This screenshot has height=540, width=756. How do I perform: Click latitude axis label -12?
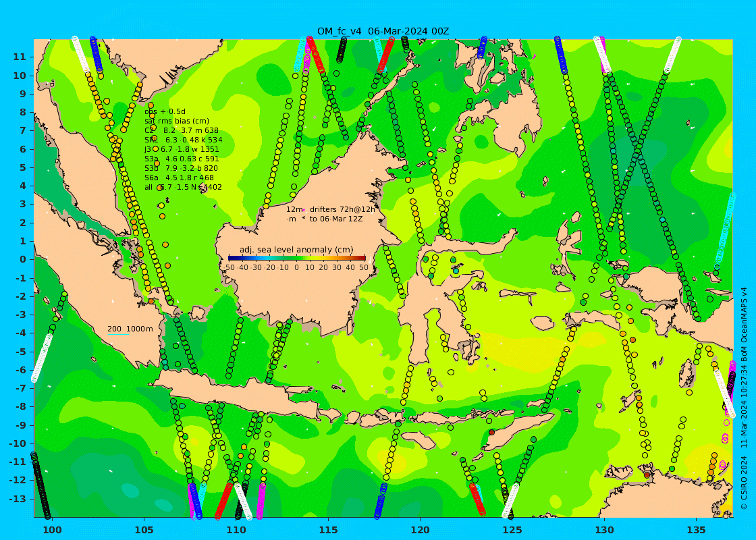[18, 480]
